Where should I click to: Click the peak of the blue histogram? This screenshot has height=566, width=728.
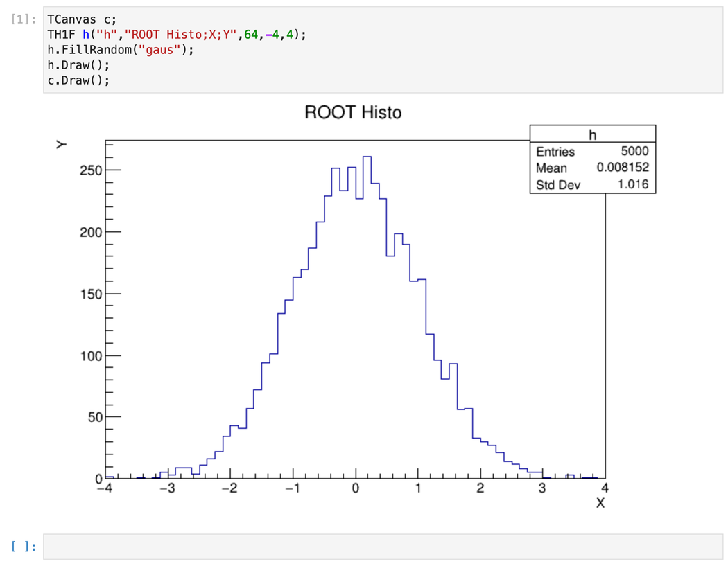[x=367, y=158]
